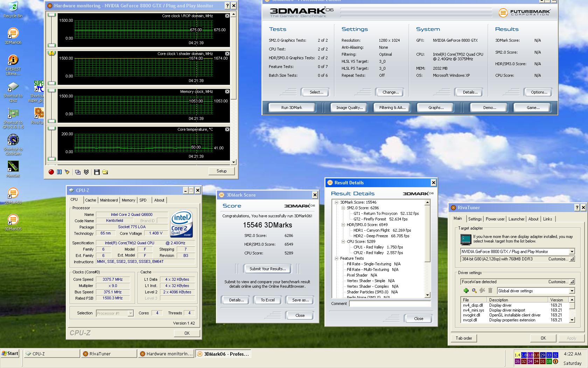This screenshot has height=368, width=588.
Task: Open the Recycle Bin desktop icon
Action: click(x=13, y=9)
